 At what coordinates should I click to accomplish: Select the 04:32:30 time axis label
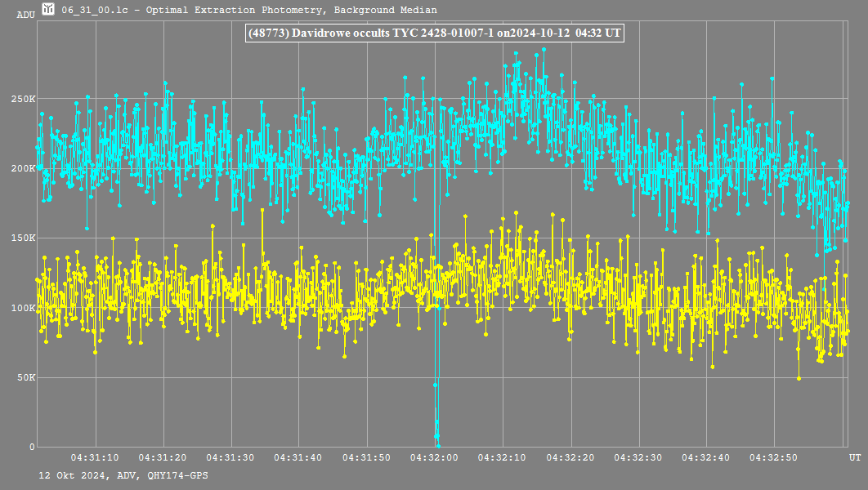[x=638, y=458]
